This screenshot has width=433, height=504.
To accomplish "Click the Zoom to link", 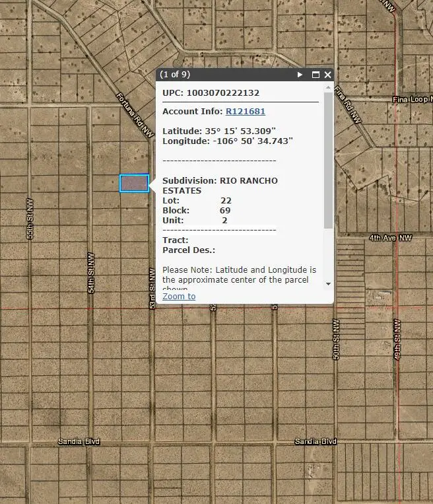I will pos(179,296).
